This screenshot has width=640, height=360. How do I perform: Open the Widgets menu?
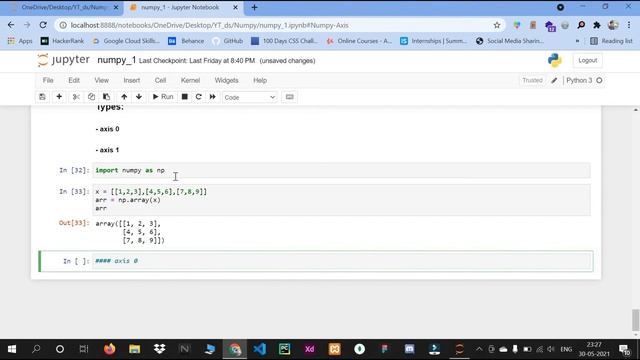tap(226, 80)
